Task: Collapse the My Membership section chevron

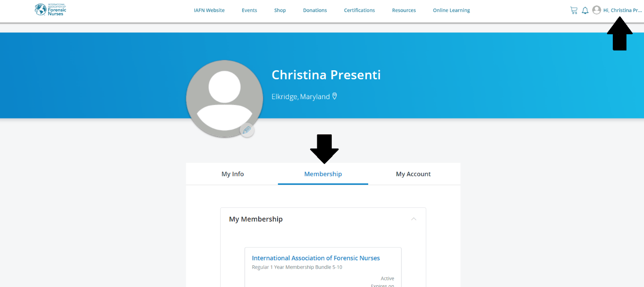Action: coord(414,219)
